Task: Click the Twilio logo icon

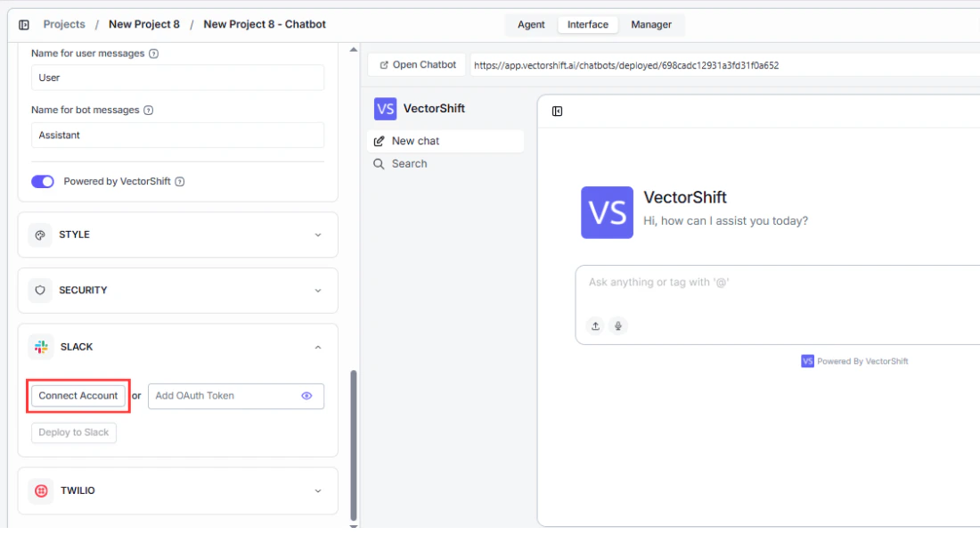Action: (x=41, y=491)
